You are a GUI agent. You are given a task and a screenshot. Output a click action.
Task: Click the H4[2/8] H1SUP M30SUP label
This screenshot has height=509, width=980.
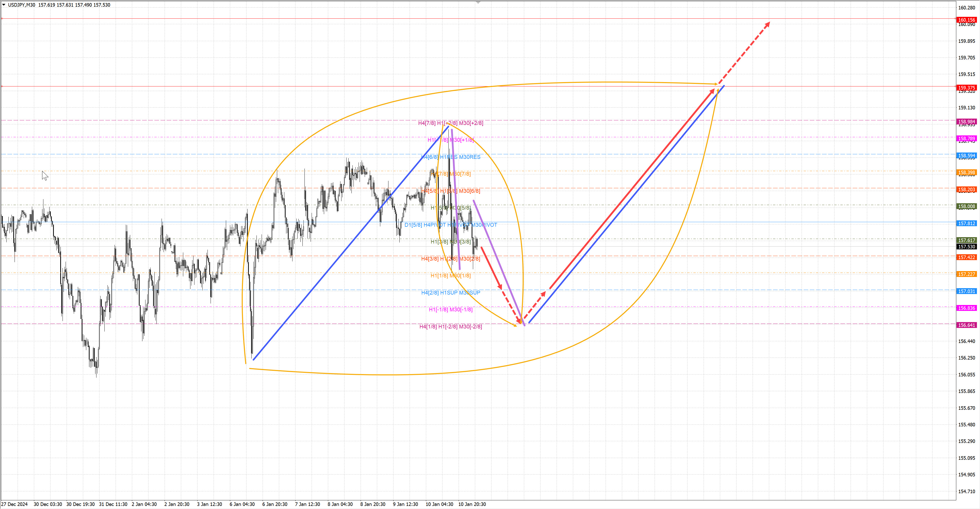(450, 293)
